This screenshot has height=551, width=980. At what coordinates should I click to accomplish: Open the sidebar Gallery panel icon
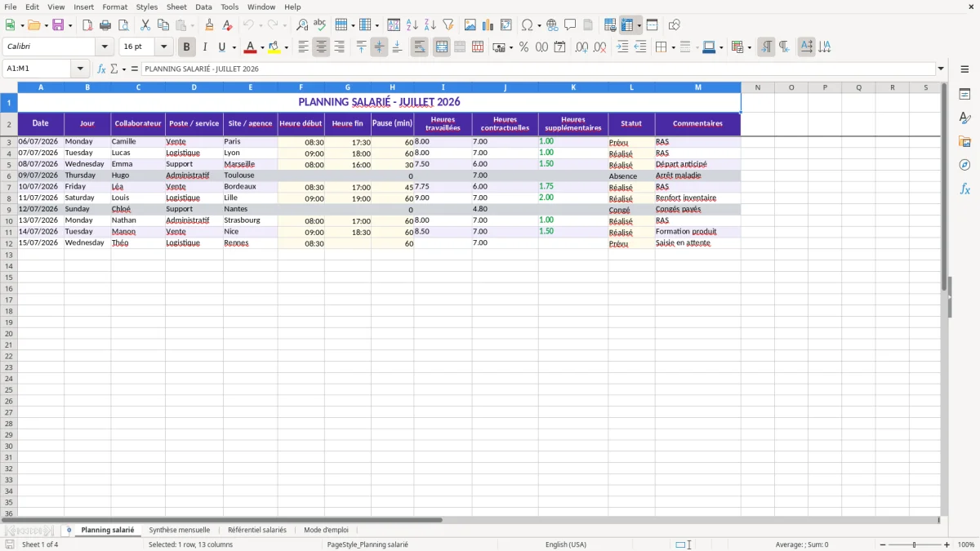point(964,142)
